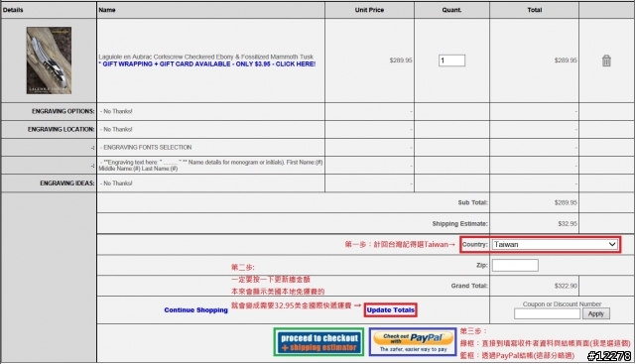Screen dimensions: 635x364
Task: Click the Unit Price column header
Action: pos(369,10)
